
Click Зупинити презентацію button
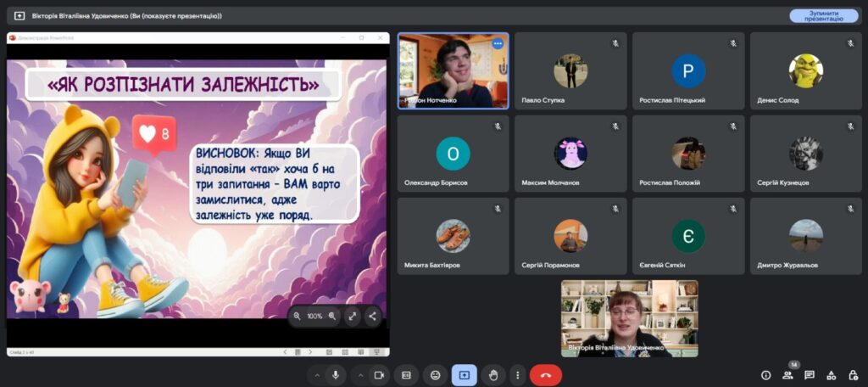pos(823,15)
